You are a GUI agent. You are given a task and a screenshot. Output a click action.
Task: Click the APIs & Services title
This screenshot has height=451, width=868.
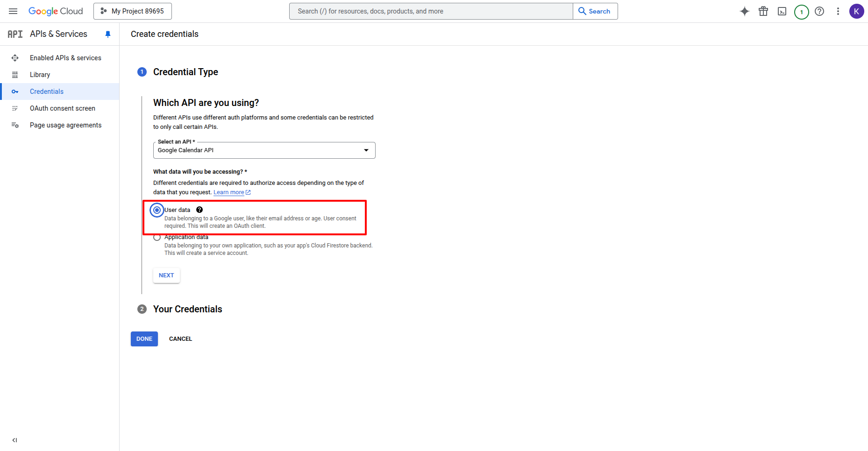pos(58,34)
